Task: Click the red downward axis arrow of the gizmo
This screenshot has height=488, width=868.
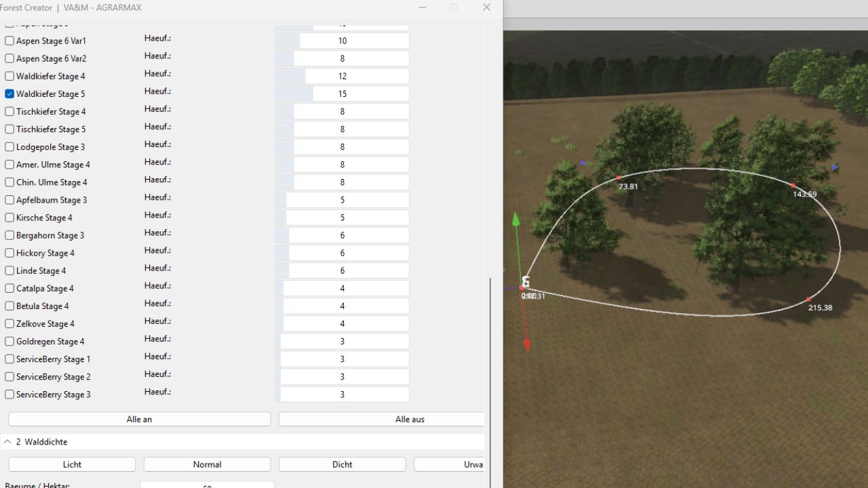Action: tap(527, 345)
